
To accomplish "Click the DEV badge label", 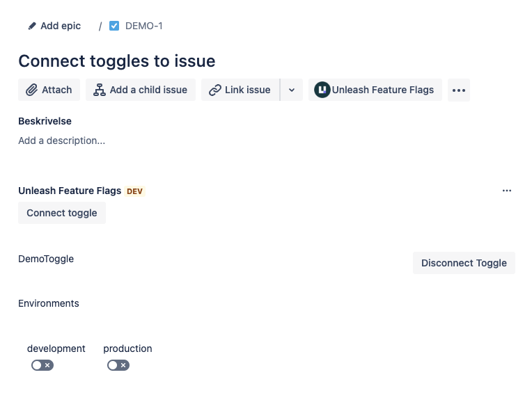I will pyautogui.click(x=134, y=191).
